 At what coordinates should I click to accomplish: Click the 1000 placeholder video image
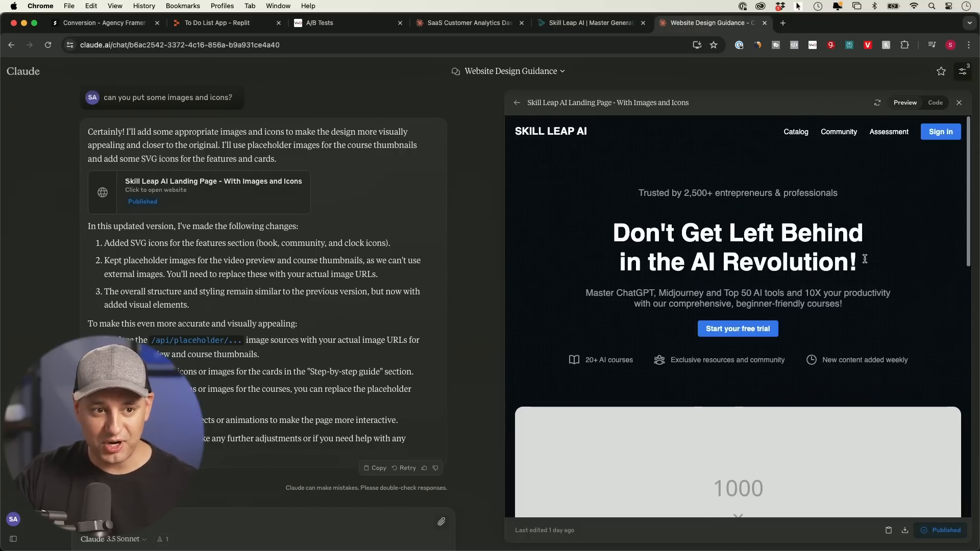coord(738,462)
